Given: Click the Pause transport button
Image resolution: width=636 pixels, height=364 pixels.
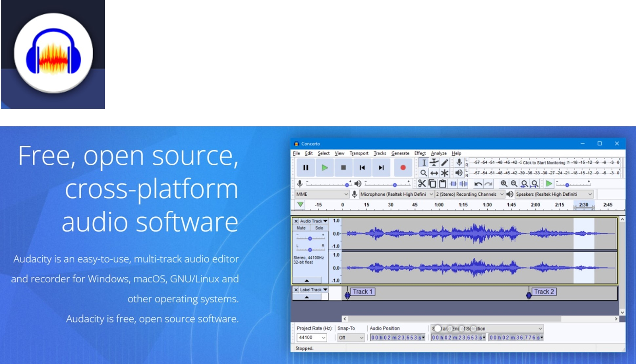Looking at the screenshot, I should [x=306, y=168].
